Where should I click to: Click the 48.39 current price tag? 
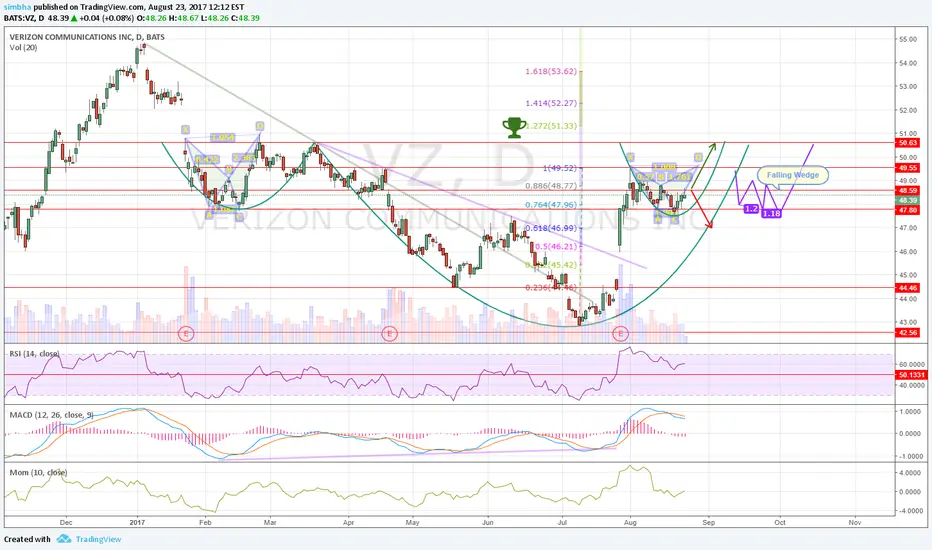908,200
